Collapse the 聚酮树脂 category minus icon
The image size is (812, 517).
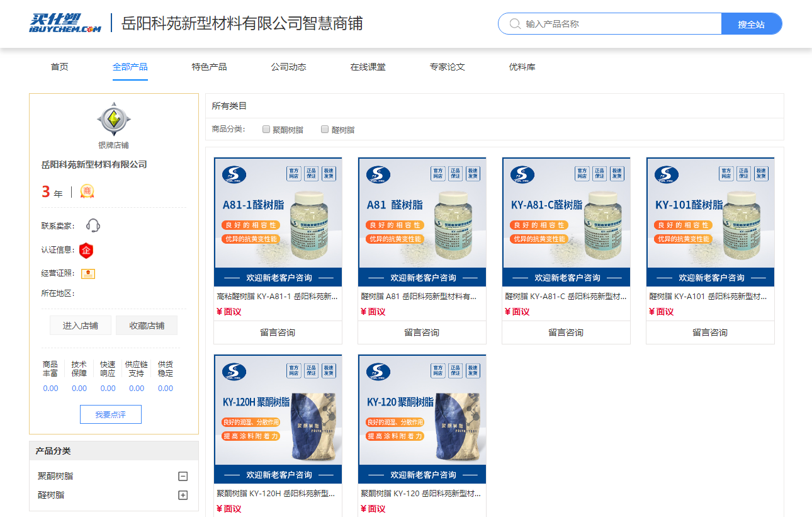coord(183,477)
